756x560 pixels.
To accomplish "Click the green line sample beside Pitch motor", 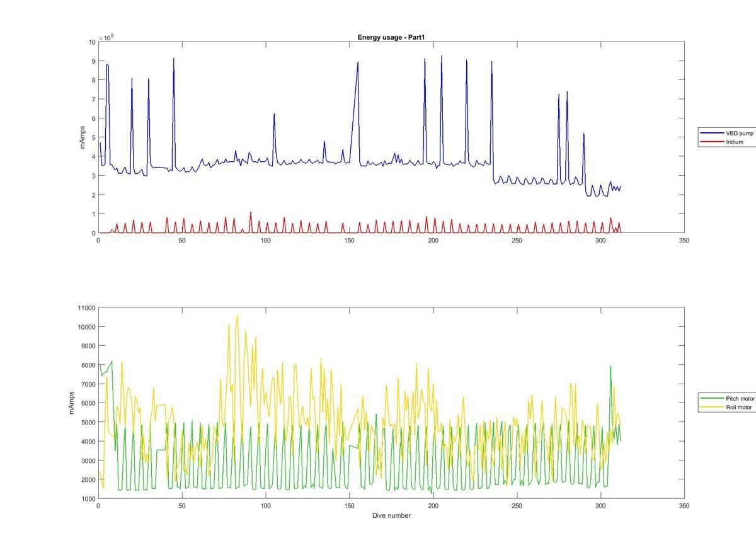I will 712,399.
